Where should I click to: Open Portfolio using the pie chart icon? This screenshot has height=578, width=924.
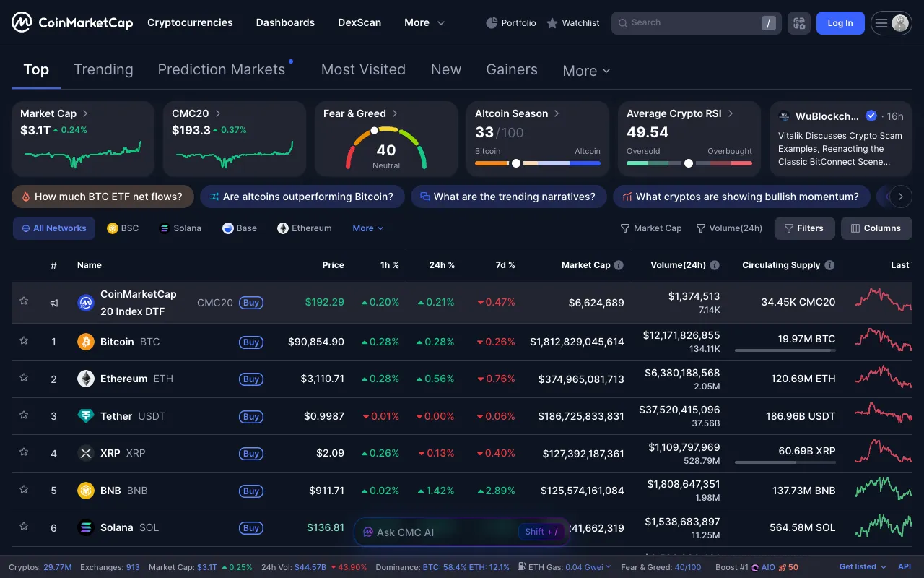[x=510, y=22]
